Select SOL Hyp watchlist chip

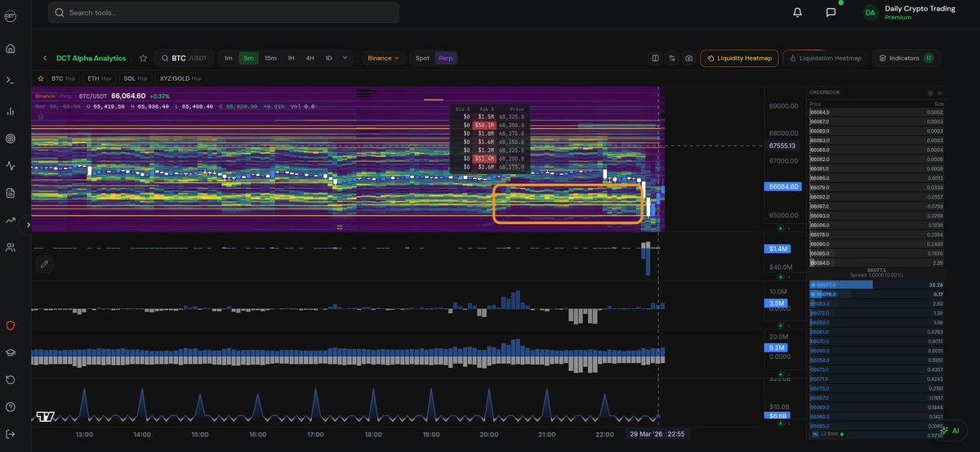[135, 78]
